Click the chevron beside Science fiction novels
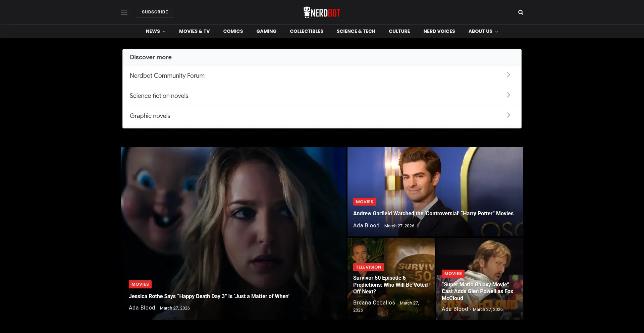The height and width of the screenshot is (333, 644). [x=508, y=95]
